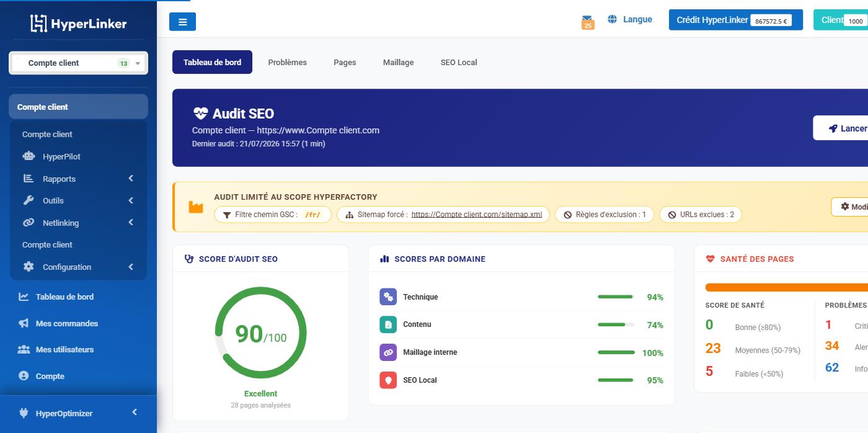Click the Mes commandes megaphone icon

(24, 323)
